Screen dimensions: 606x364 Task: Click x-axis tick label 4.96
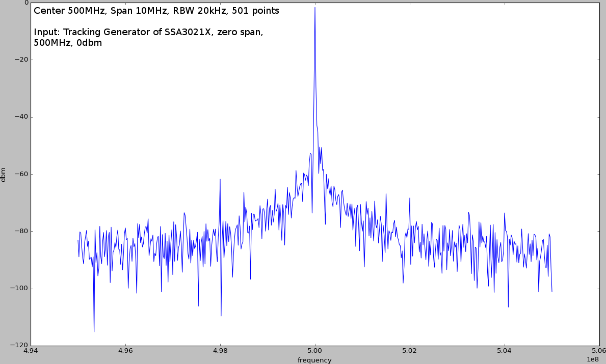125,350
